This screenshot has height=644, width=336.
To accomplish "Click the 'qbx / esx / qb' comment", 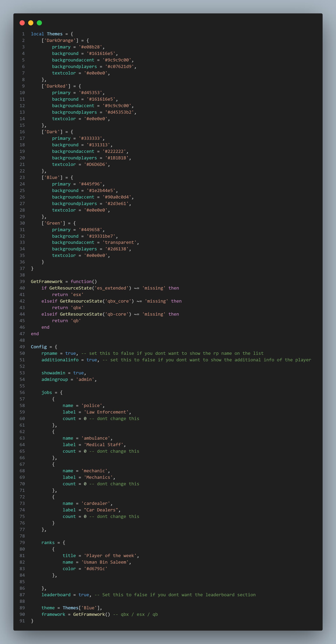I will 135,614.
